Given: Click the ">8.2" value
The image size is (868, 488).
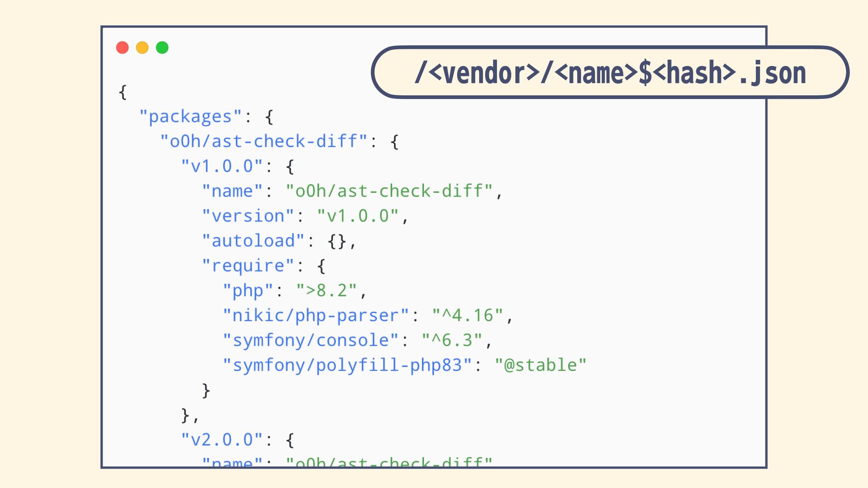Looking at the screenshot, I should click(327, 290).
